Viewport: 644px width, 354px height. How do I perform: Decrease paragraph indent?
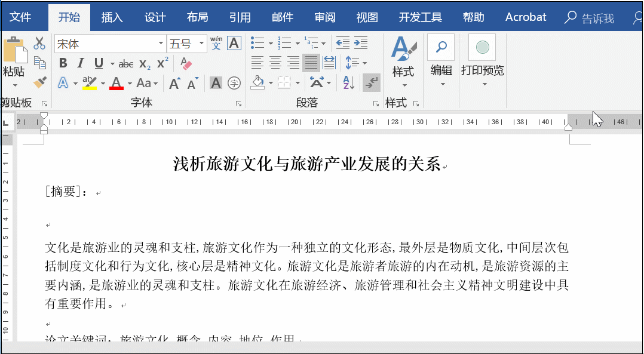342,42
